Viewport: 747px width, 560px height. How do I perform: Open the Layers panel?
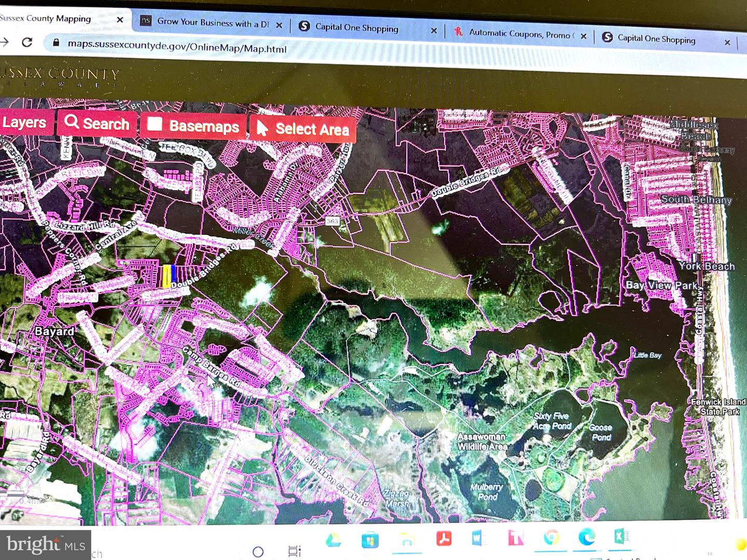coord(25,122)
